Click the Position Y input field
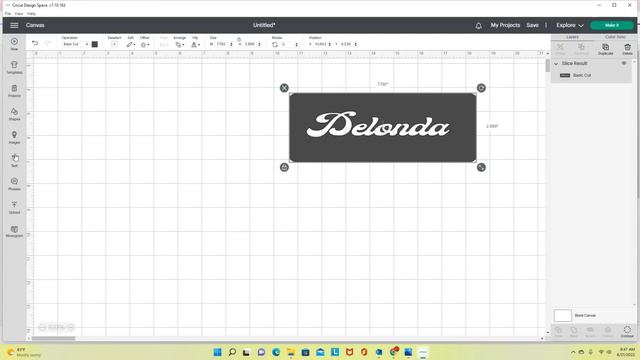The image size is (640, 360). coord(347,44)
